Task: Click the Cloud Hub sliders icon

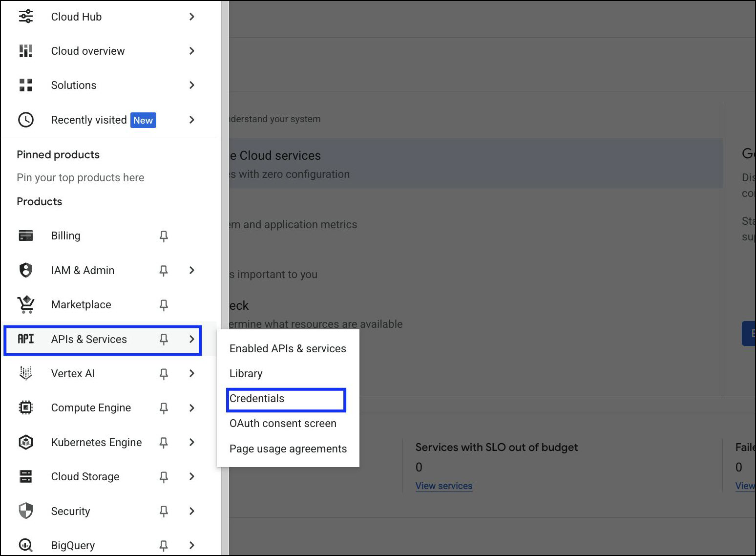Action: point(26,17)
